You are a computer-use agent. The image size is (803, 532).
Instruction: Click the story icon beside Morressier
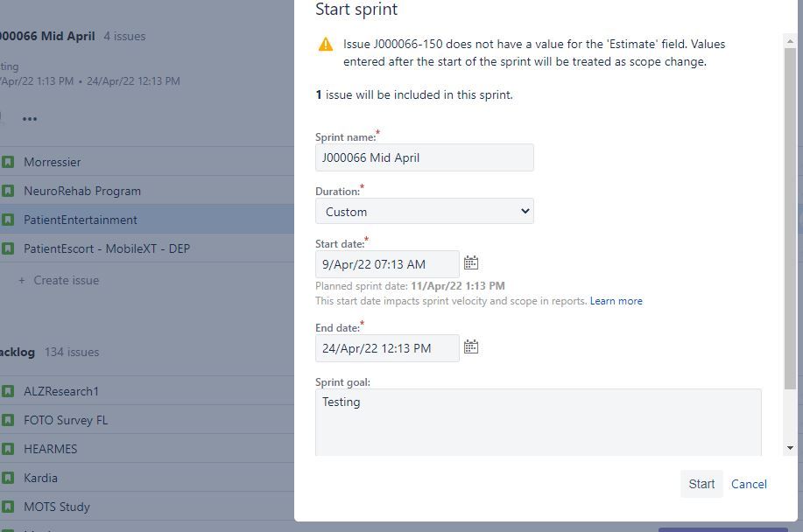(x=8, y=162)
